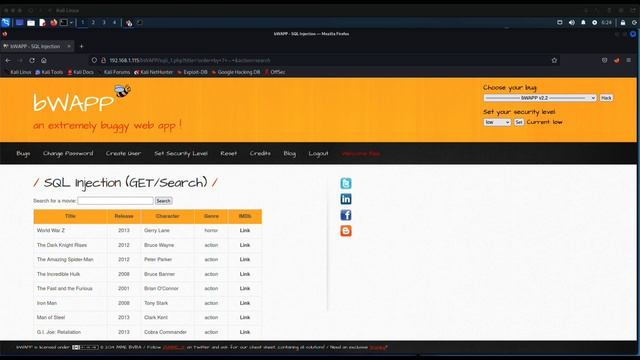Open the Google Hacking DB bookmark
This screenshot has width=640, height=360.
click(x=236, y=72)
